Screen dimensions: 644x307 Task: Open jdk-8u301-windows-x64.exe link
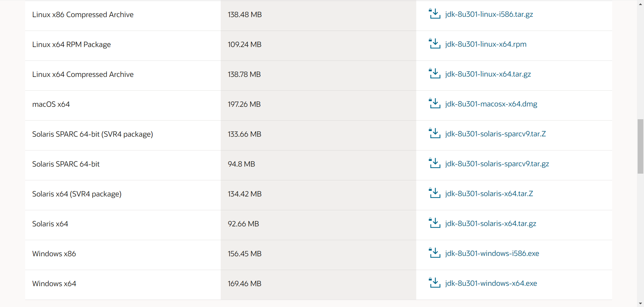click(491, 283)
